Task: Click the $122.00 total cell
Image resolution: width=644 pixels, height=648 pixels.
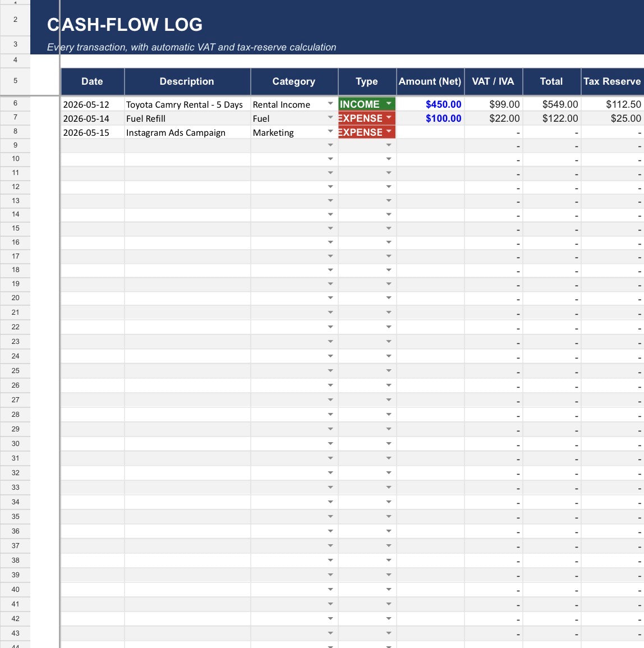Action: (552, 118)
